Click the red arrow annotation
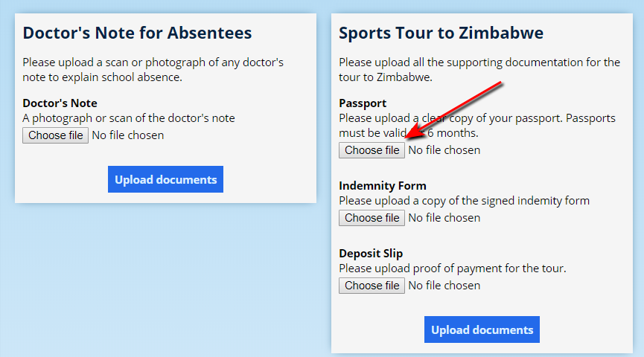Image resolution: width=644 pixels, height=357 pixels. click(454, 109)
